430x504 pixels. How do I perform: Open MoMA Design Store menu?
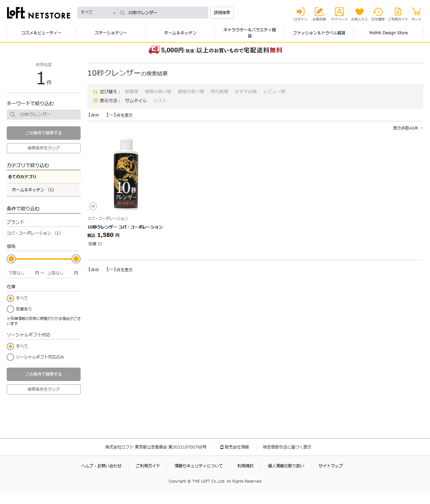click(x=388, y=33)
